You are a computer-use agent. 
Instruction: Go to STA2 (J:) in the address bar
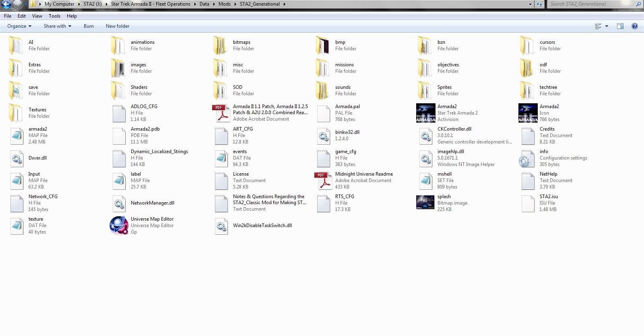tap(93, 4)
